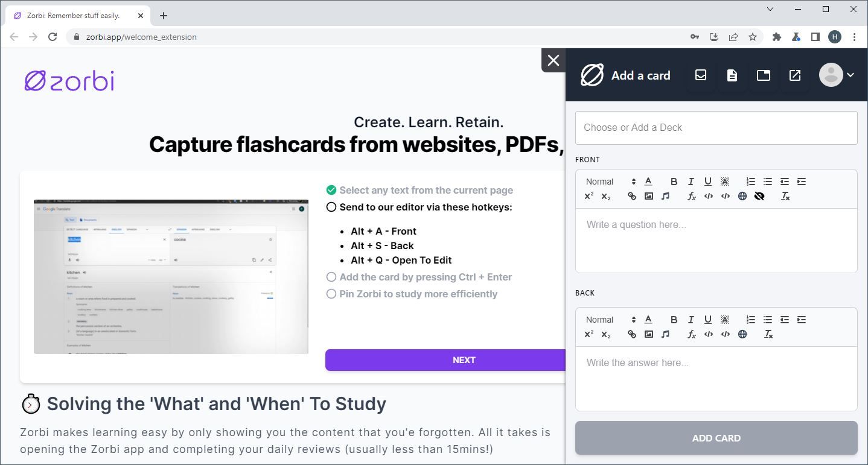Click the picture-in-picture window icon in Zorbi header
This screenshot has height=465, width=868.
[764, 75]
